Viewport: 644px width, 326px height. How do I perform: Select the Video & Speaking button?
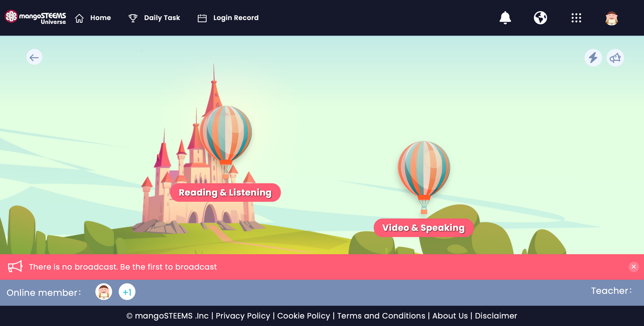point(423,228)
